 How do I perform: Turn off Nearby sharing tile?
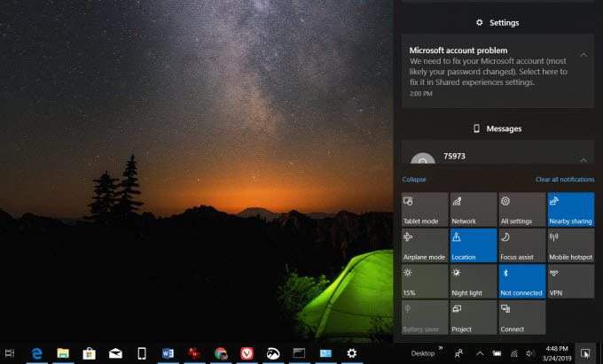pyautogui.click(x=571, y=210)
